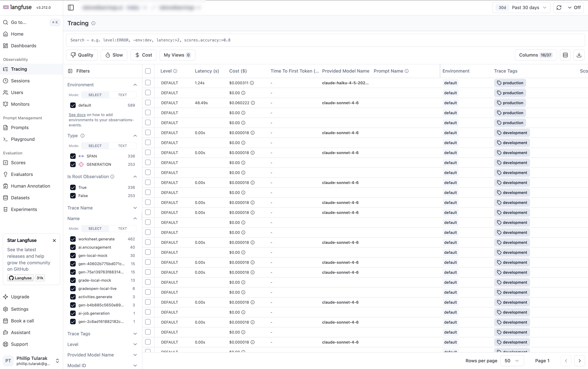Click the Quality view button
The image size is (588, 369).
click(x=82, y=55)
